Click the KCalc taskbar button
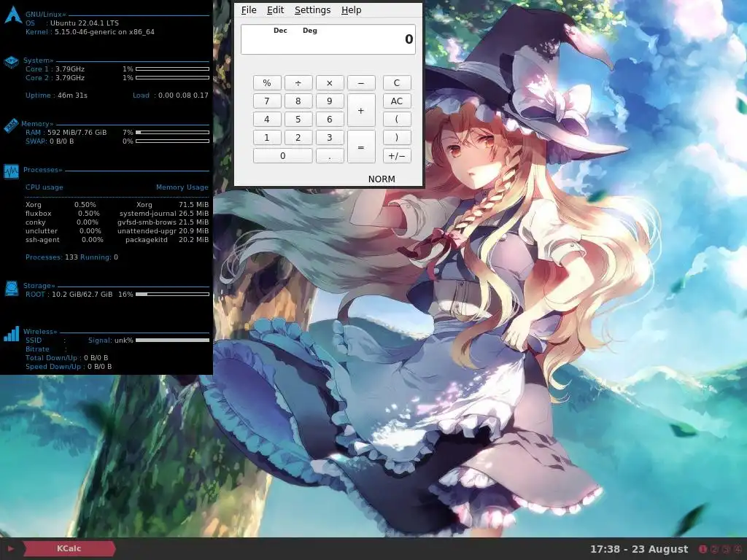 coord(69,548)
